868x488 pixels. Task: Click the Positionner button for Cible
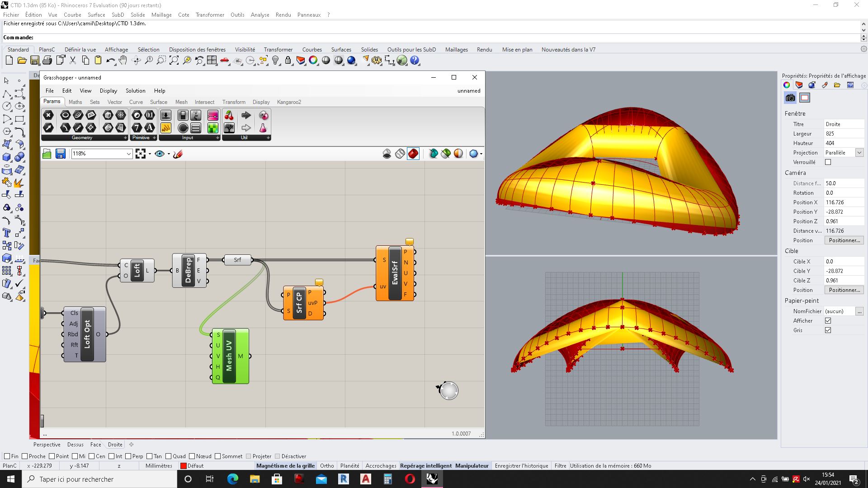click(x=843, y=290)
